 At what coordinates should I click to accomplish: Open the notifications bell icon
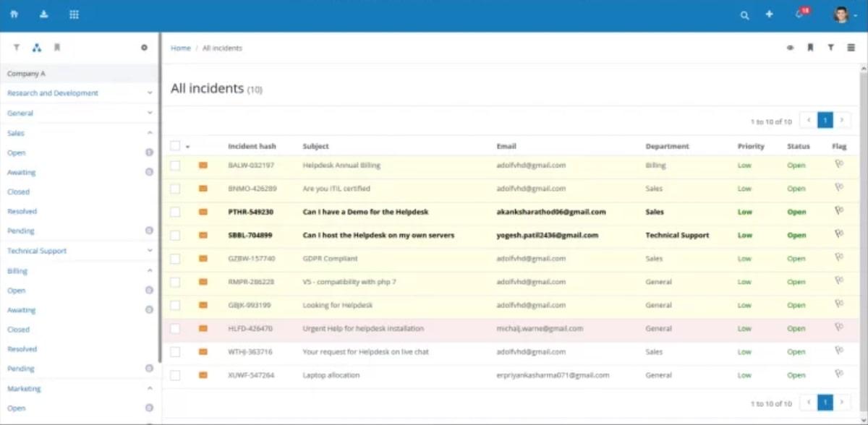[799, 14]
